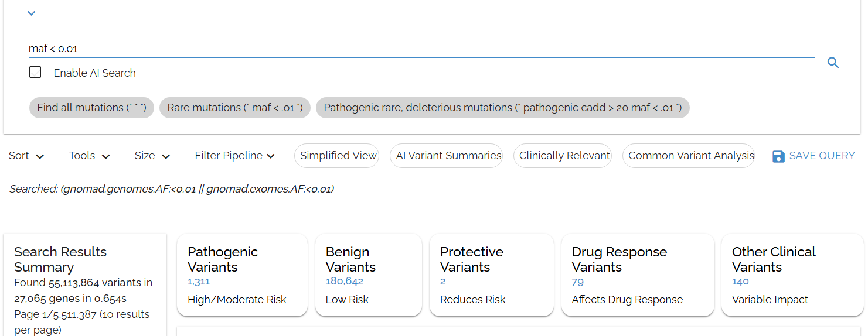Screen dimensions: 868x336
Task: Click the save disk icon
Action: click(778, 156)
